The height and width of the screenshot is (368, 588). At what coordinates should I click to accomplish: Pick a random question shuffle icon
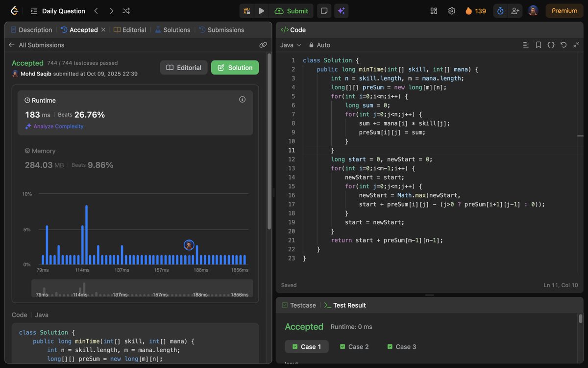coord(126,11)
